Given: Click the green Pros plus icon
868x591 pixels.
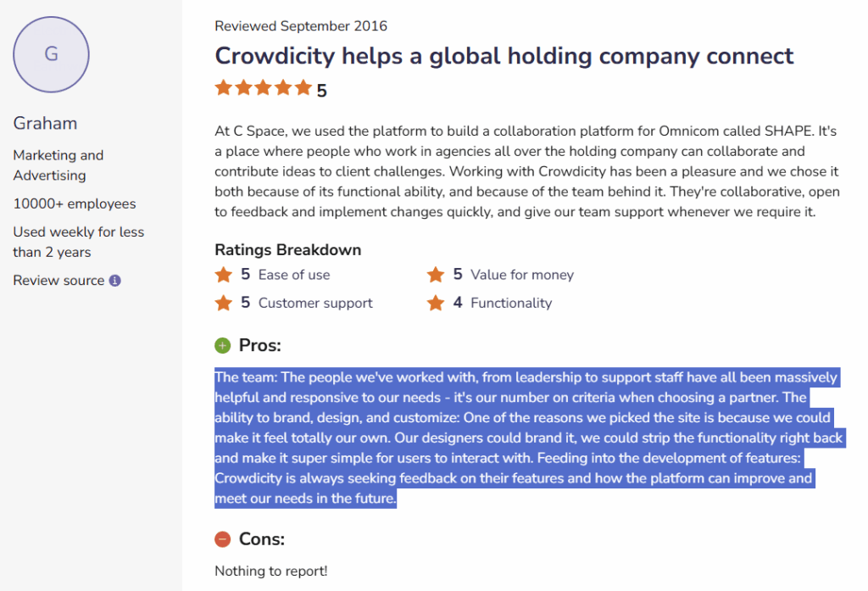Looking at the screenshot, I should tap(222, 345).
